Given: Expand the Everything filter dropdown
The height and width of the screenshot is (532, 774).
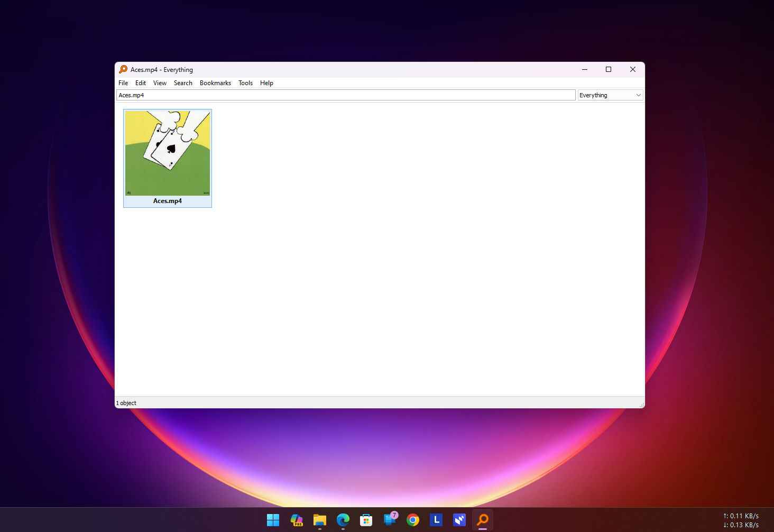Looking at the screenshot, I should (x=610, y=95).
